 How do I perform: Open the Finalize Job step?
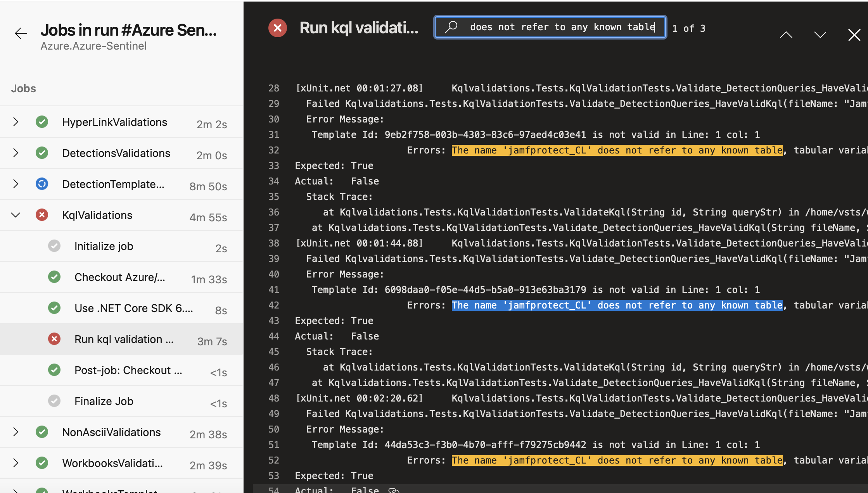[x=104, y=401]
